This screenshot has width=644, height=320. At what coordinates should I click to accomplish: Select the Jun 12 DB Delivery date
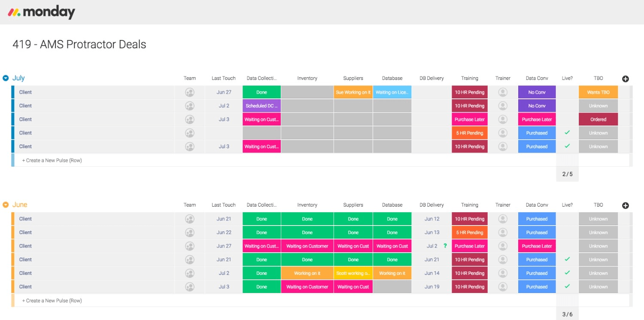(x=432, y=219)
